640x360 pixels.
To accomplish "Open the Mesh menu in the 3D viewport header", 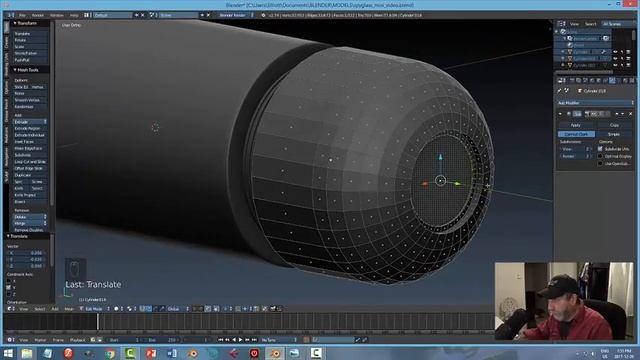I will 69,309.
